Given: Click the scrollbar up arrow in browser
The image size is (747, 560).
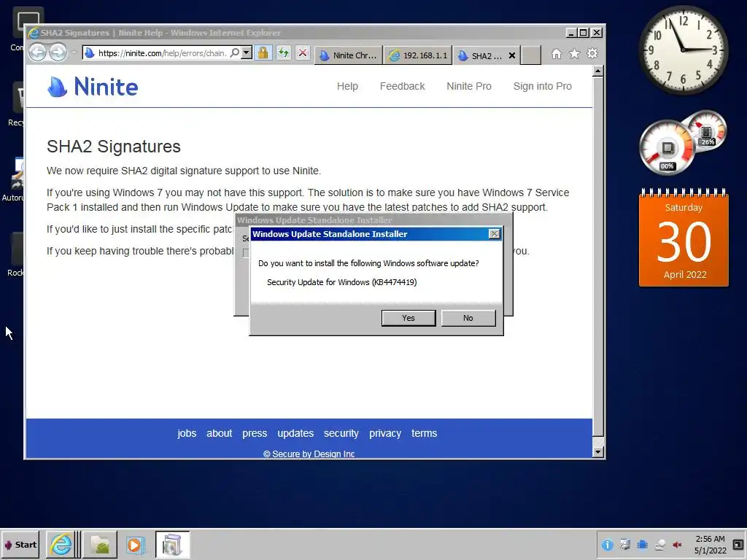Looking at the screenshot, I should pos(598,71).
